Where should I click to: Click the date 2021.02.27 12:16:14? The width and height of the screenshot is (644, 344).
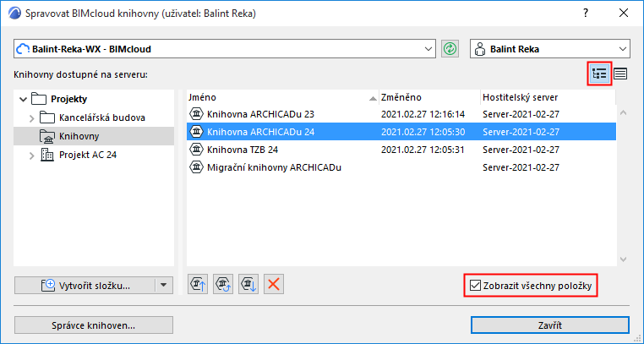click(x=423, y=114)
